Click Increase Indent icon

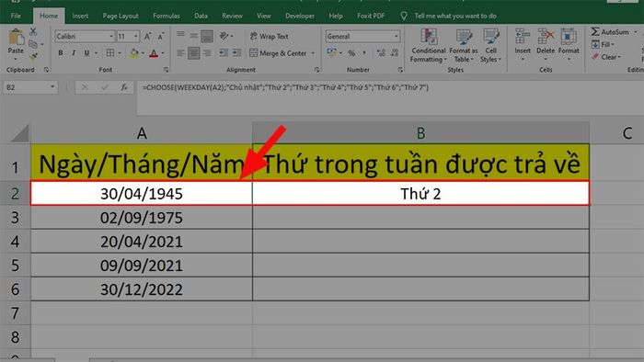click(x=236, y=53)
